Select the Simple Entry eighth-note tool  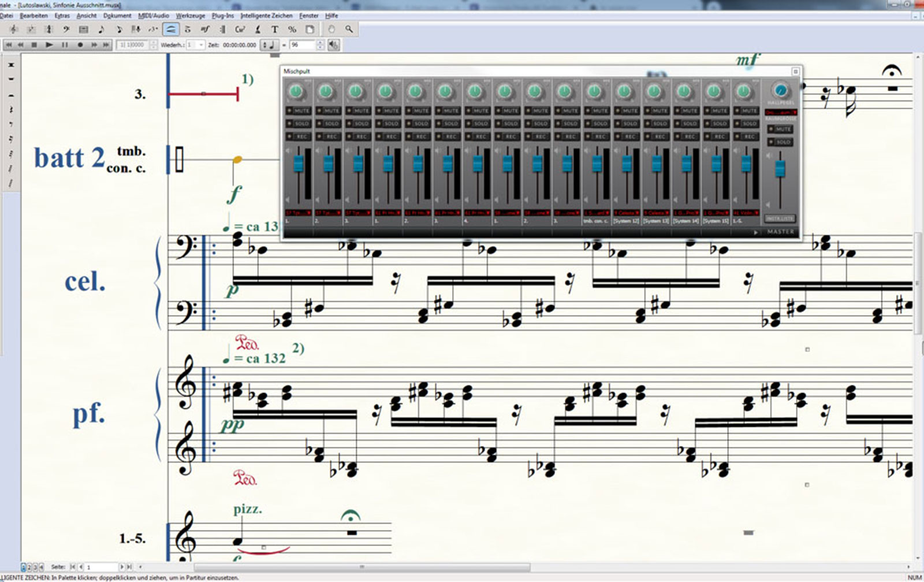[x=101, y=29]
